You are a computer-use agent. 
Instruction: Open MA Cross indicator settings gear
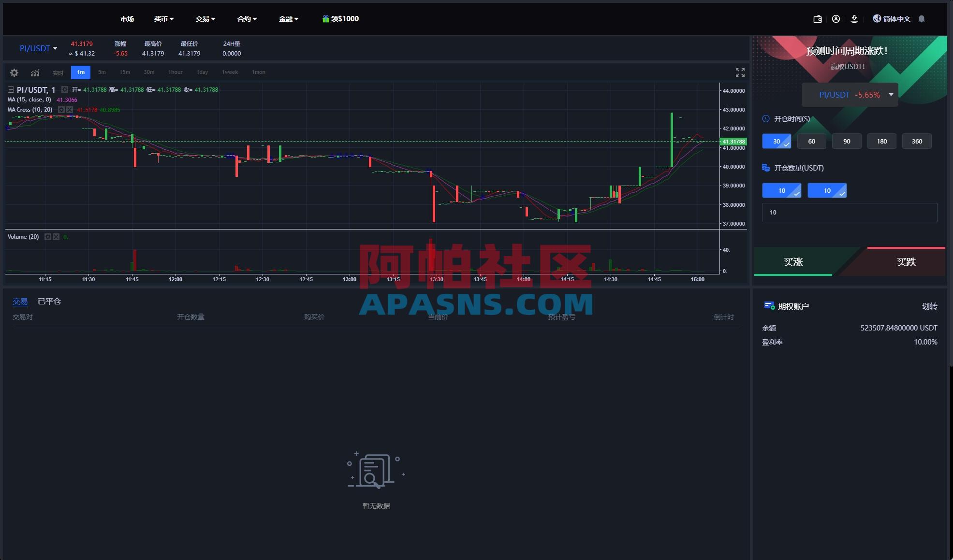click(x=61, y=110)
